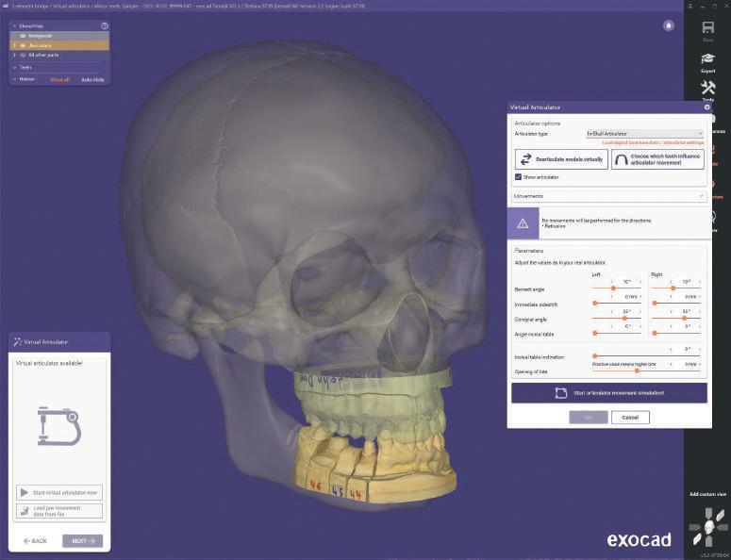731x560 pixels.
Task: Click the right Condylar angle value field
Action: 686,311
